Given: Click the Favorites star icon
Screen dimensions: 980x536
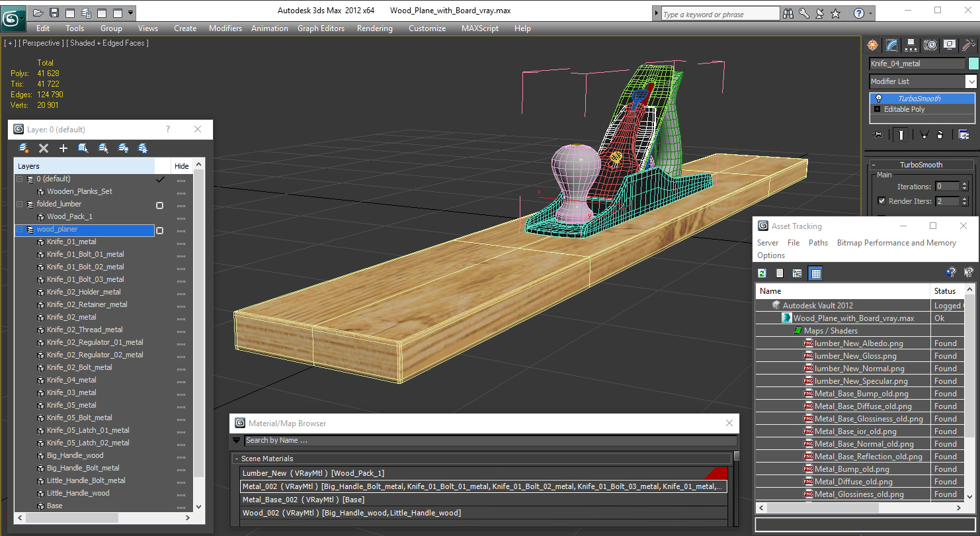Looking at the screenshot, I should pos(836,13).
